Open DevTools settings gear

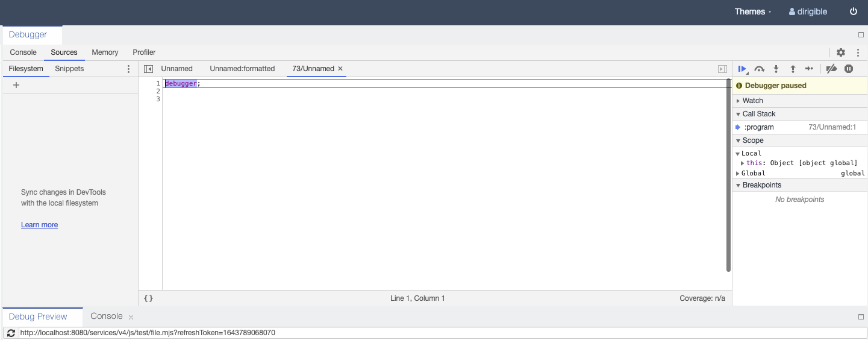(x=841, y=52)
